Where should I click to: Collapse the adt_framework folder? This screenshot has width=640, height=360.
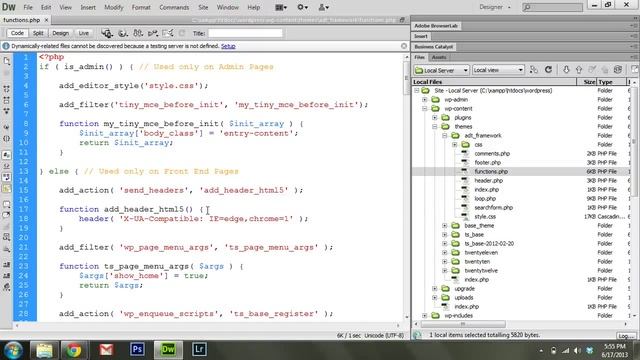(x=444, y=136)
